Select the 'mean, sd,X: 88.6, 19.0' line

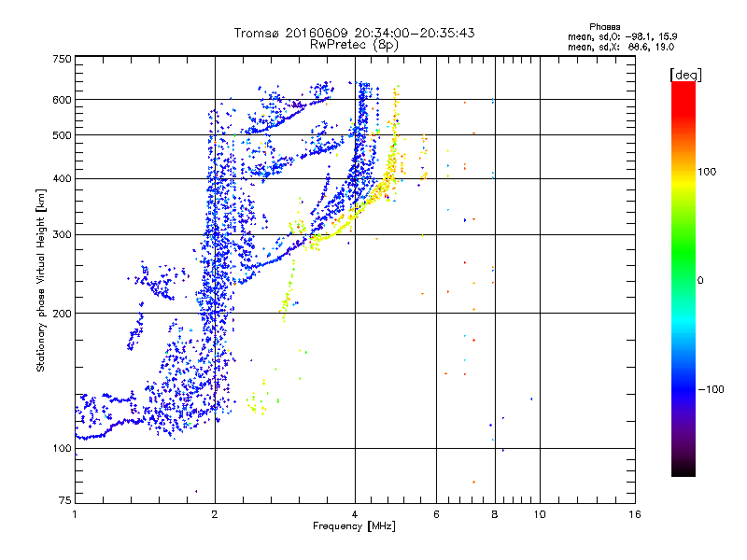click(x=621, y=47)
